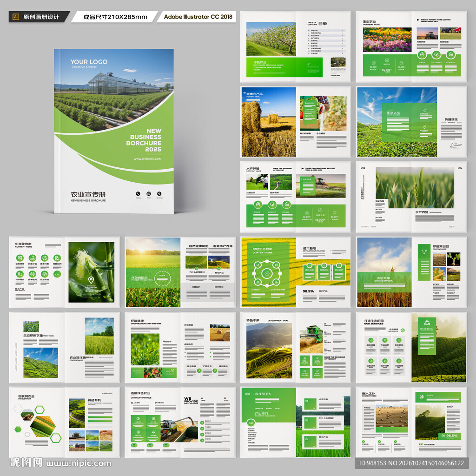Click the magnifier icon on the cover
This screenshot has width=476, height=476.
click(x=159, y=194)
